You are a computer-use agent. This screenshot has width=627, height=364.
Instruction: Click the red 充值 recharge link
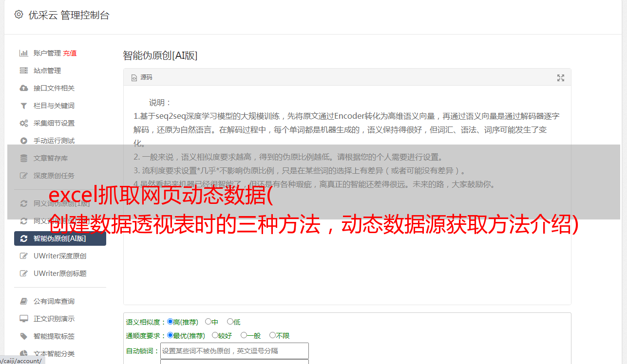[70, 53]
